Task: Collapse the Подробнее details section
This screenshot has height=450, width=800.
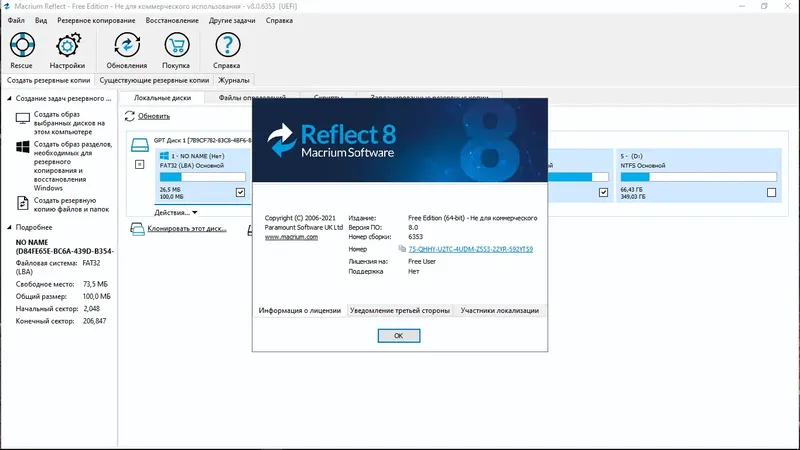Action: point(9,227)
